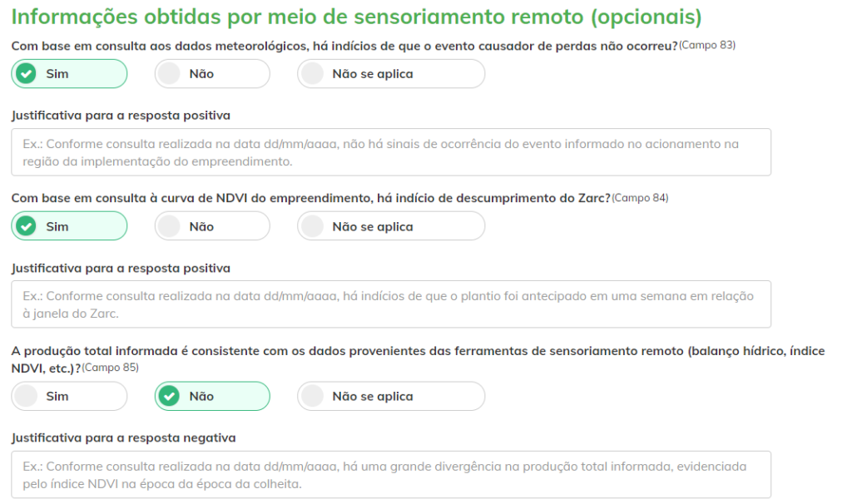The width and height of the screenshot is (852, 504).
Task: Click the checked Não option in Campo 85
Action: 212,396
